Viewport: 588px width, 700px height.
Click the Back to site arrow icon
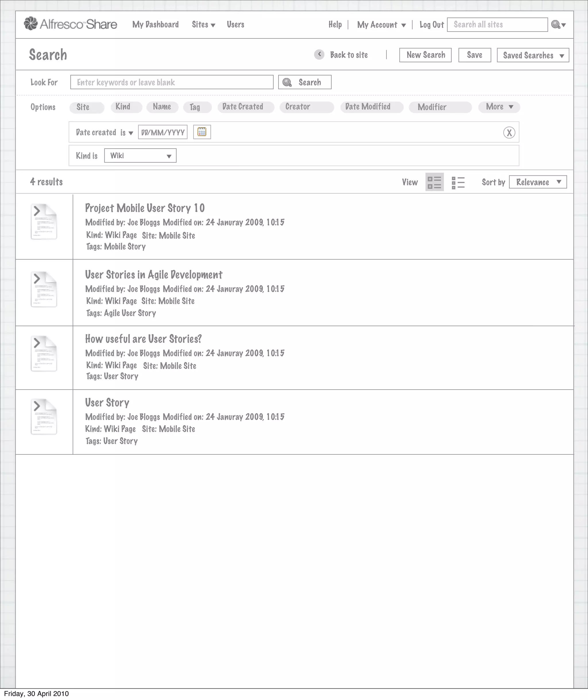click(x=319, y=54)
